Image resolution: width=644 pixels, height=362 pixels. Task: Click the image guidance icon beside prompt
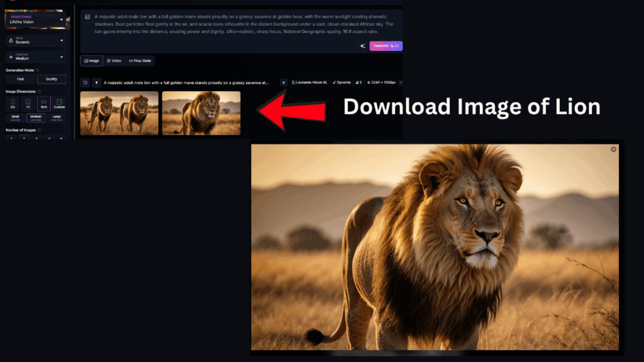point(87,17)
